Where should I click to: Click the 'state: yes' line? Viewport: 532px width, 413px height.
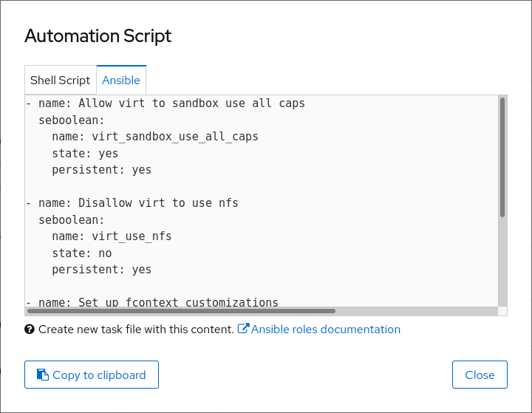tap(85, 154)
